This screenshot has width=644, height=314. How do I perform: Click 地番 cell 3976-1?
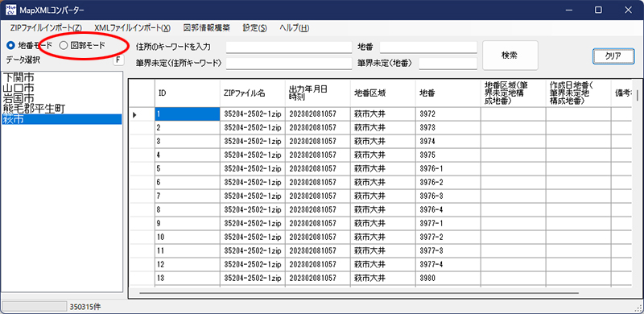point(448,169)
